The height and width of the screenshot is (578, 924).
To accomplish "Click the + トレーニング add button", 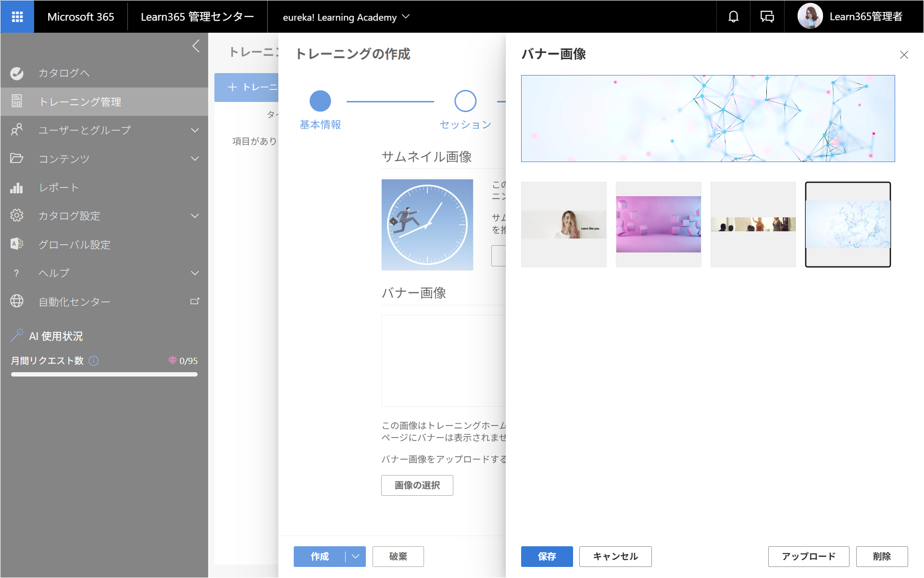I will 246,87.
